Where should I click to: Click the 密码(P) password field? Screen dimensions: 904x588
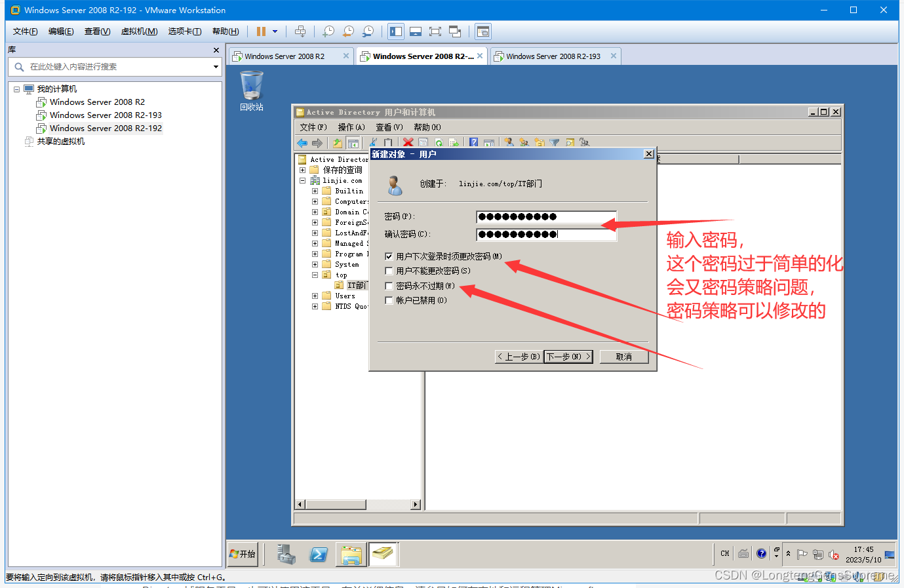(x=546, y=217)
